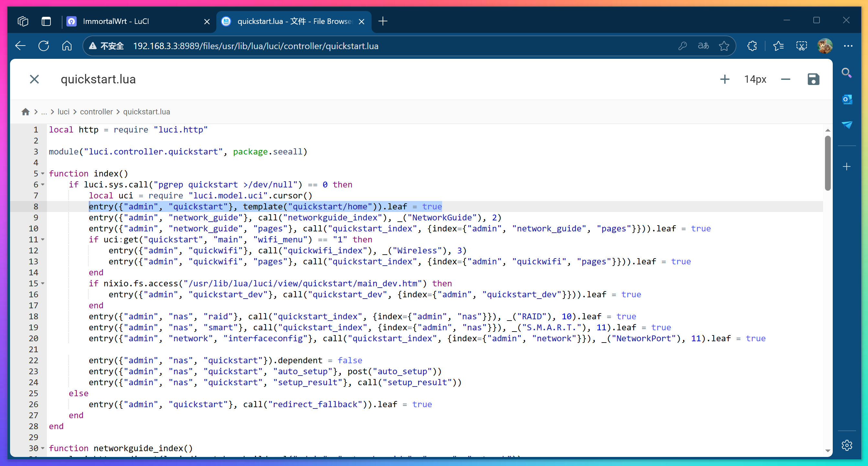The image size is (868, 466).
Task: Add page to favorites star icon
Action: 724,46
